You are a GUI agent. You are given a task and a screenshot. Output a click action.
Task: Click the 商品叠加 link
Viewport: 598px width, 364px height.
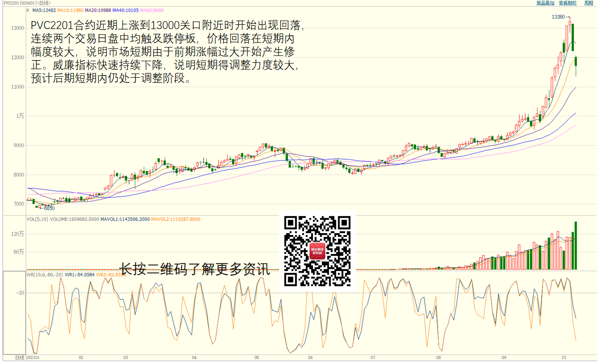click(545, 3)
